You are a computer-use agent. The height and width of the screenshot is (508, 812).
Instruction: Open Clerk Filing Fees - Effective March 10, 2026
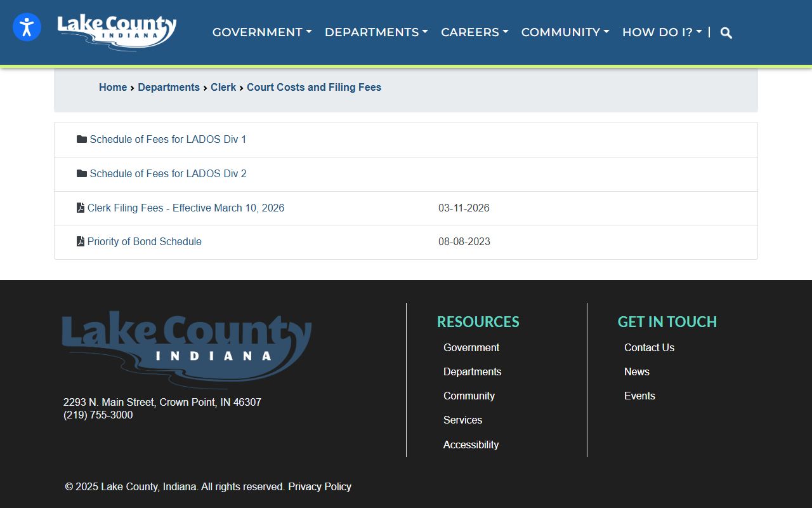(x=186, y=208)
